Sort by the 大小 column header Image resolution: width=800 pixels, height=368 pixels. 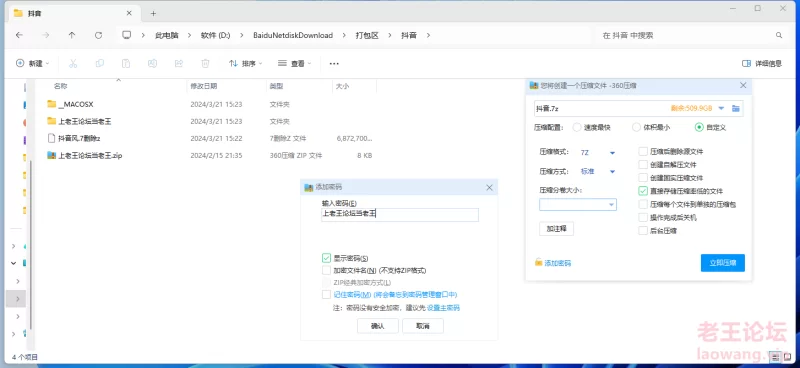click(342, 86)
